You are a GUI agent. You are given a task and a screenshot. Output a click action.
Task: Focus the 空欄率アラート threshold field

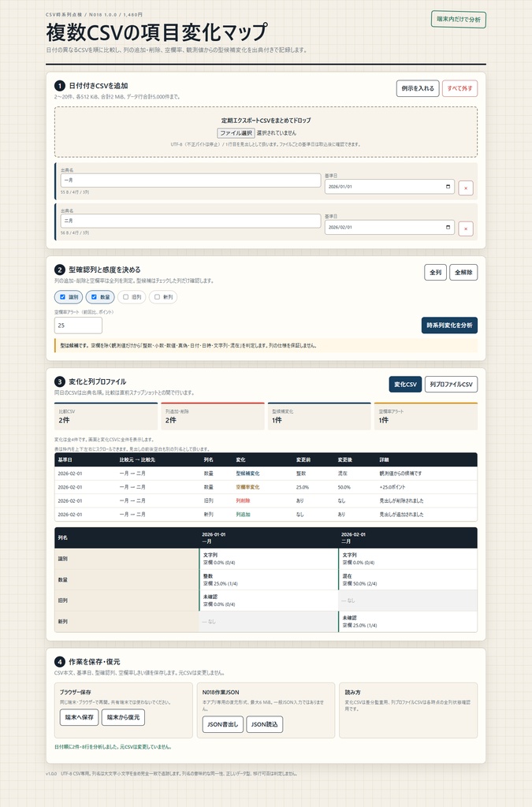point(78,325)
